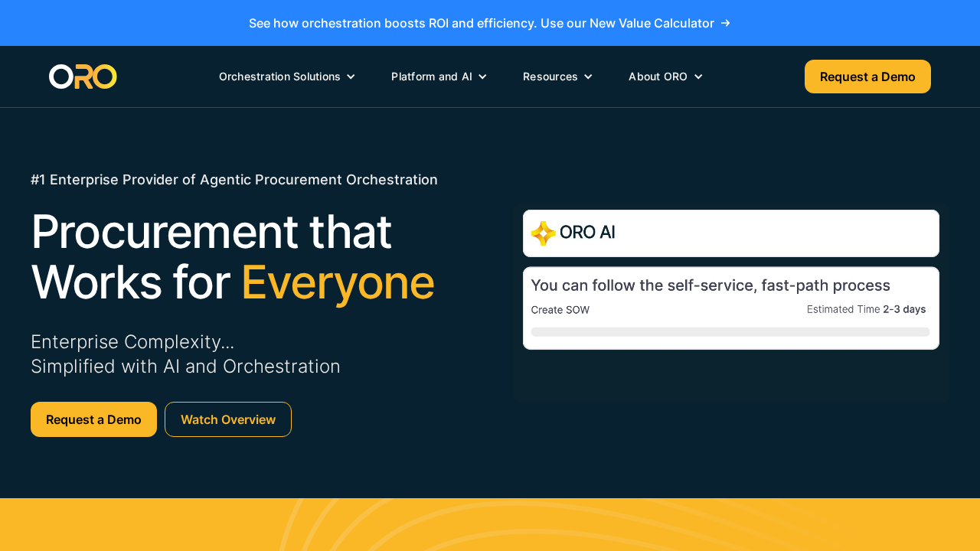Screen dimensions: 980x551
Task: Click the ORO AI card header
Action: point(730,233)
